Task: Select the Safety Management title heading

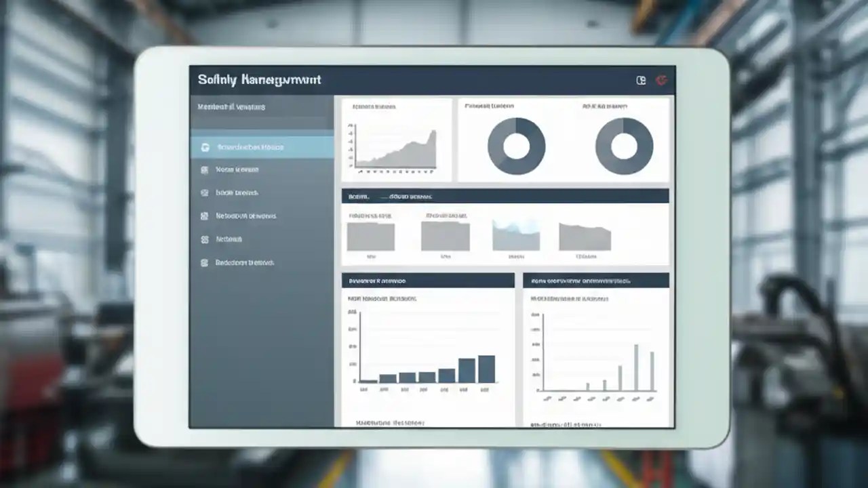Action: 260,79
